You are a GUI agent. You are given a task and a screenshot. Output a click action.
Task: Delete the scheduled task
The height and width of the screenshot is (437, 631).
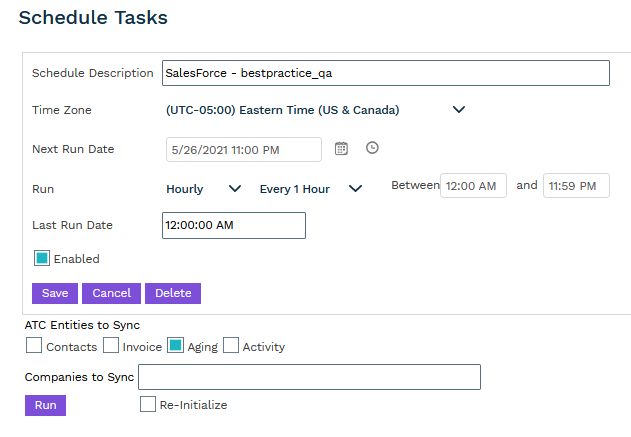tap(173, 293)
